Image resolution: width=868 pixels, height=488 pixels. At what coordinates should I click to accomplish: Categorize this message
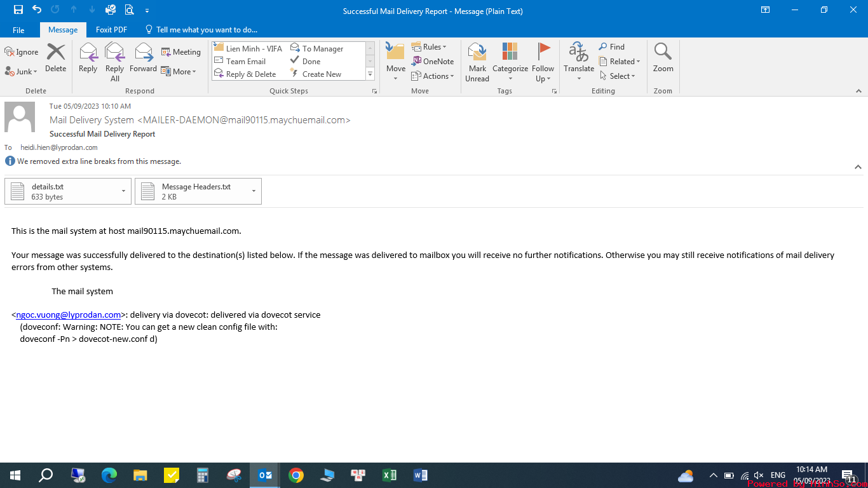click(x=510, y=62)
